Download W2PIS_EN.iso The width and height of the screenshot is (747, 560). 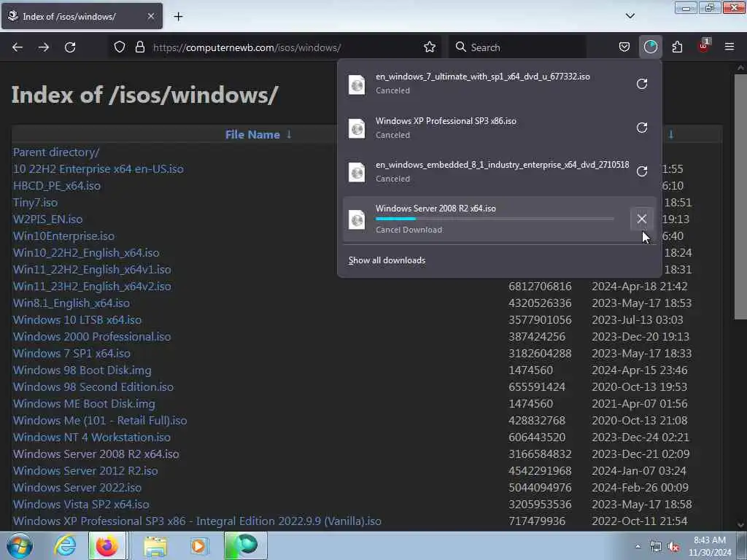(47, 219)
